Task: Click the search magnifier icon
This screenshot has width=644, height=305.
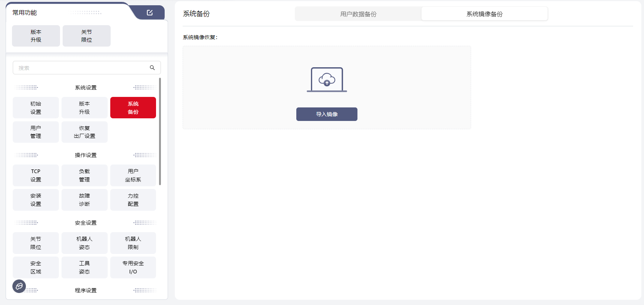Action: click(152, 68)
